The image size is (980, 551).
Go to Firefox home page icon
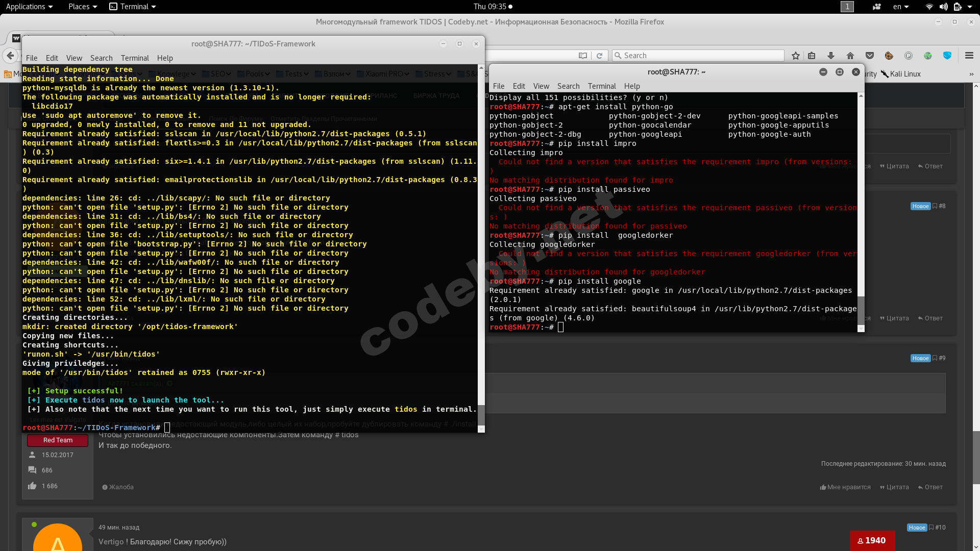850,56
